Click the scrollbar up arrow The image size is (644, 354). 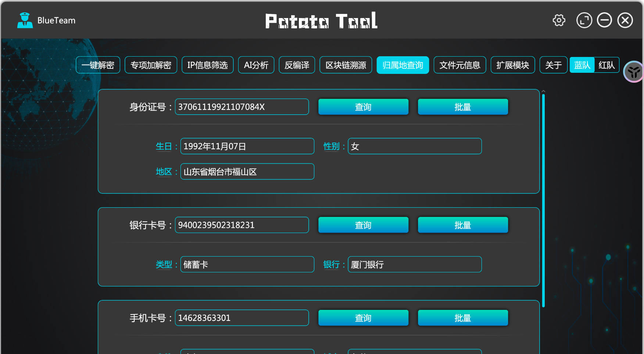tap(543, 91)
